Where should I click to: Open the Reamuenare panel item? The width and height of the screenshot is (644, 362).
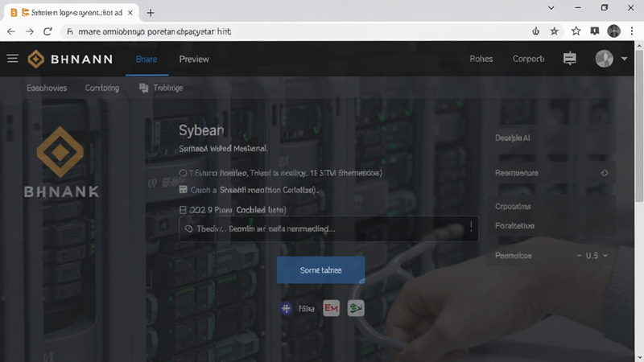pos(551,173)
